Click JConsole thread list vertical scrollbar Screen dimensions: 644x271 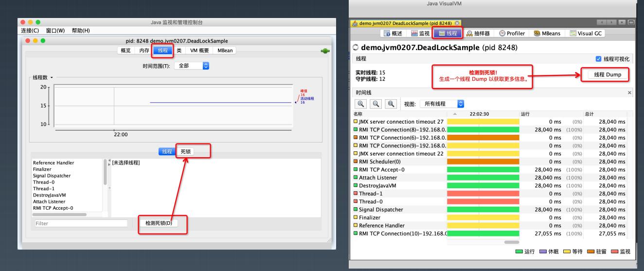click(x=105, y=172)
